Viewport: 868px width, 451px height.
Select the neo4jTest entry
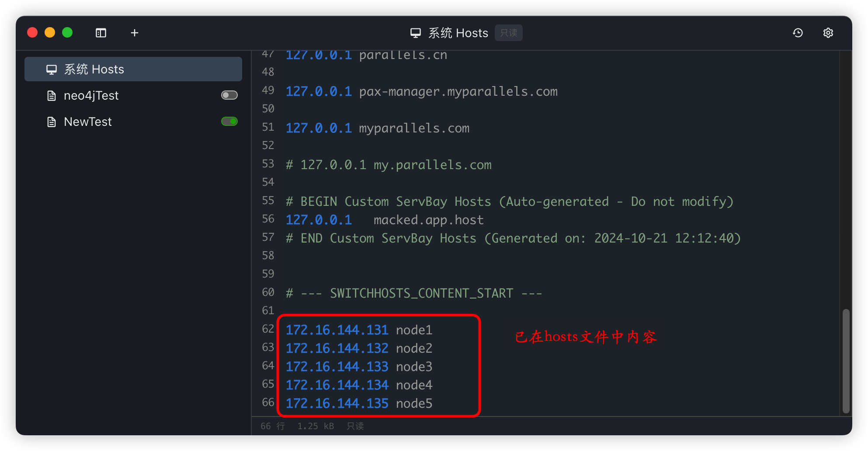click(x=91, y=96)
